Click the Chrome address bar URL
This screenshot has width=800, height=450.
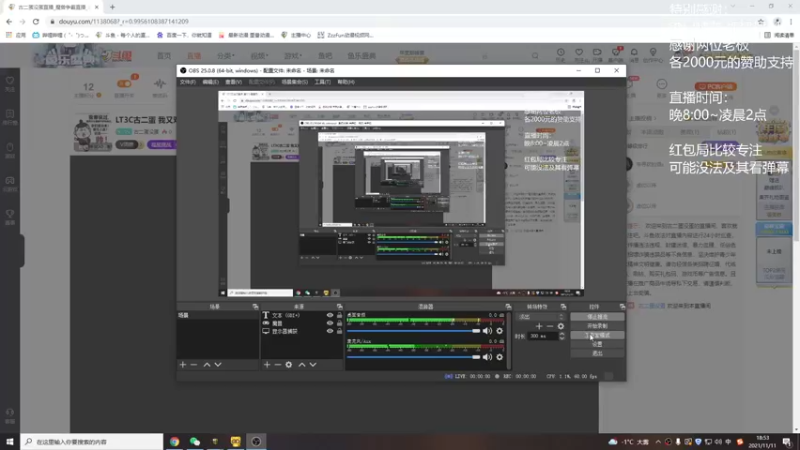(x=123, y=21)
